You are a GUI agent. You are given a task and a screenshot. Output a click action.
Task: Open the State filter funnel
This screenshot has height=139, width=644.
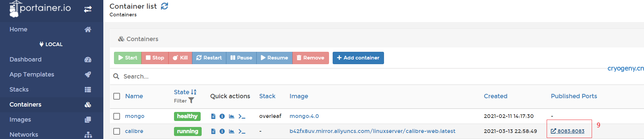[191, 100]
